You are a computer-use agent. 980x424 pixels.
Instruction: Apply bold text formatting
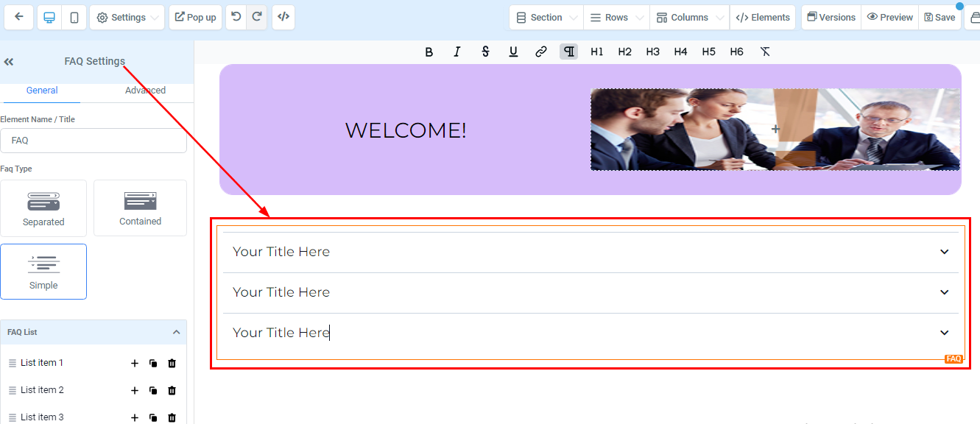tap(429, 52)
